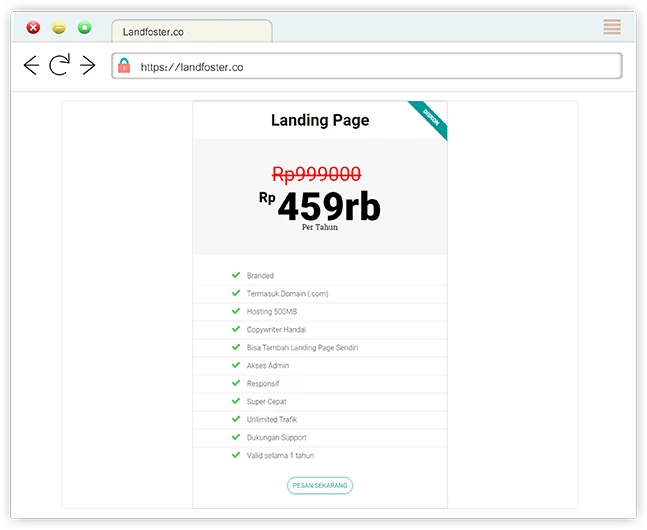Click the checkmark beside Unlimited Trafik
Image resolution: width=647 pixels, height=530 pixels.
tap(236, 419)
